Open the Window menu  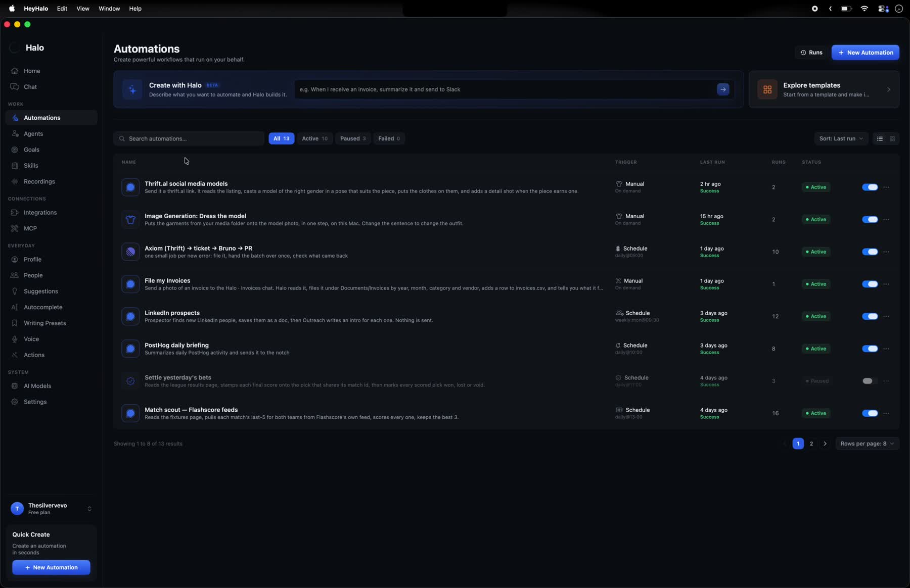tap(109, 9)
